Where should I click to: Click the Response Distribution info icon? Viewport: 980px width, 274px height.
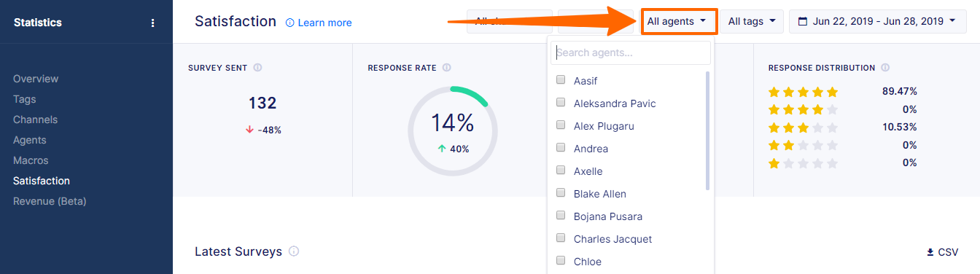tap(885, 68)
